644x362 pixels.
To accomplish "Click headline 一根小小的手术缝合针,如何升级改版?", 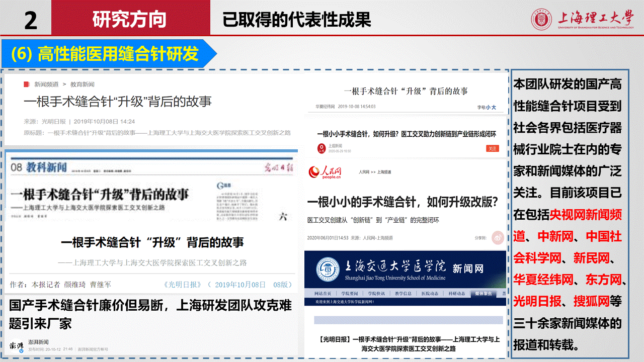I will coord(403,202).
